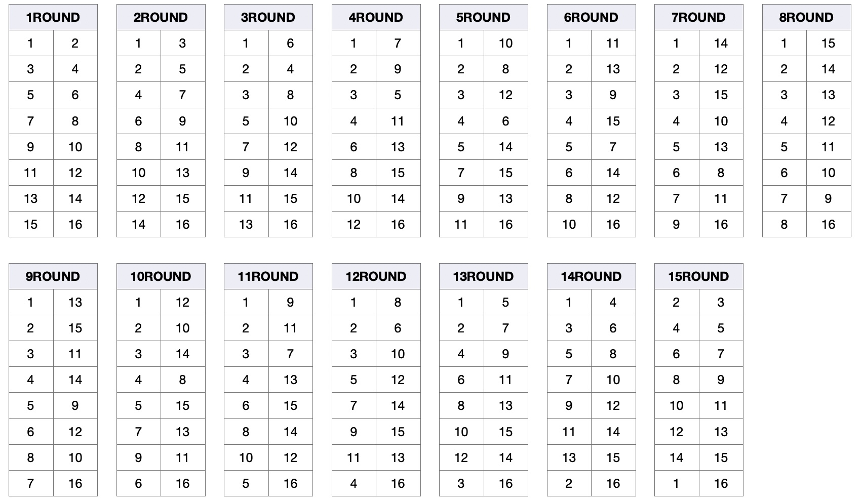Click the 12ROUND table header

click(376, 276)
